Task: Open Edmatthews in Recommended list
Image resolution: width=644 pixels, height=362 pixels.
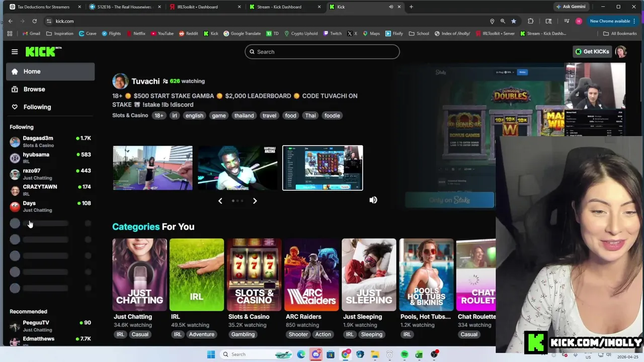Action: click(x=50, y=340)
